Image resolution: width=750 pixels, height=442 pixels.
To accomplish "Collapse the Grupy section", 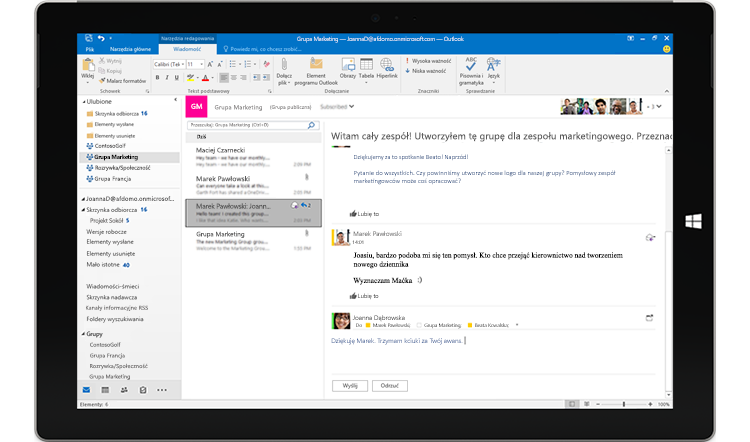I will coord(84,334).
